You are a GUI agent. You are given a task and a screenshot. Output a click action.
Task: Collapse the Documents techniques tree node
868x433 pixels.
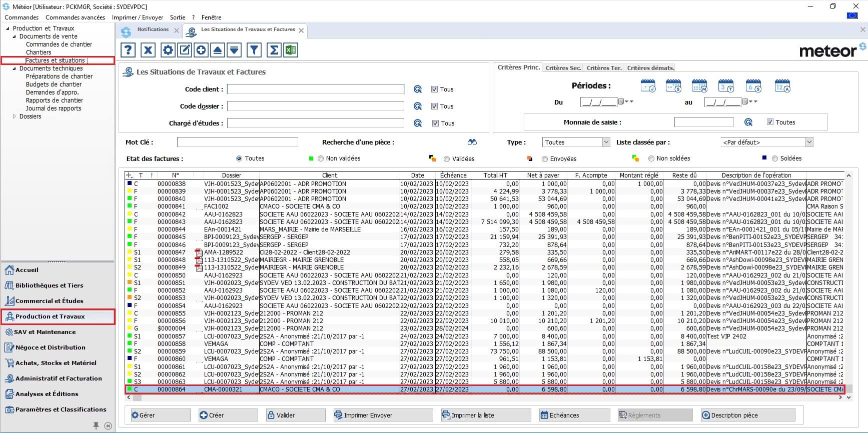(14, 69)
